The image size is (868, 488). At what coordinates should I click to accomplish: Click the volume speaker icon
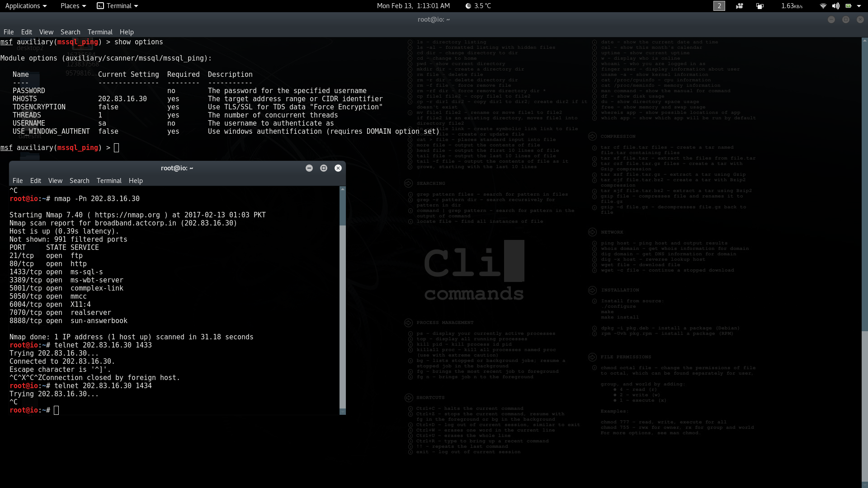tap(836, 6)
